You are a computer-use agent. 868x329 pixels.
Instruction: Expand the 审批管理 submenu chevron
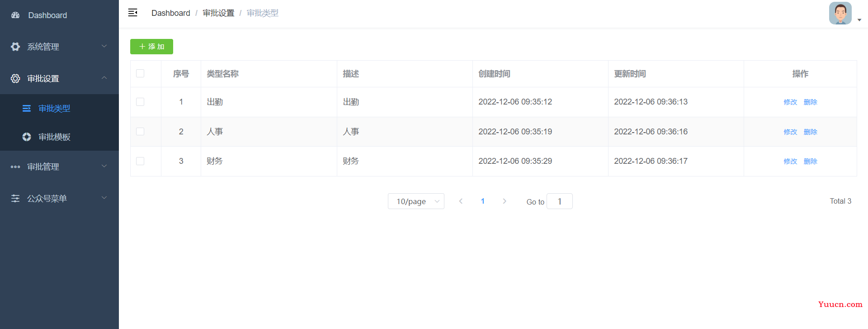104,166
